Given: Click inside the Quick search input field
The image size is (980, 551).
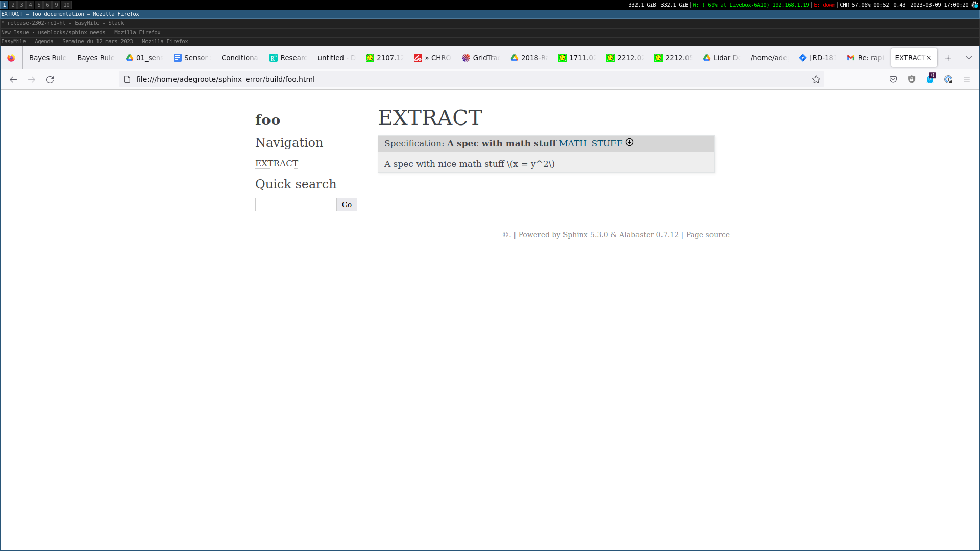Looking at the screenshot, I should pos(295,204).
